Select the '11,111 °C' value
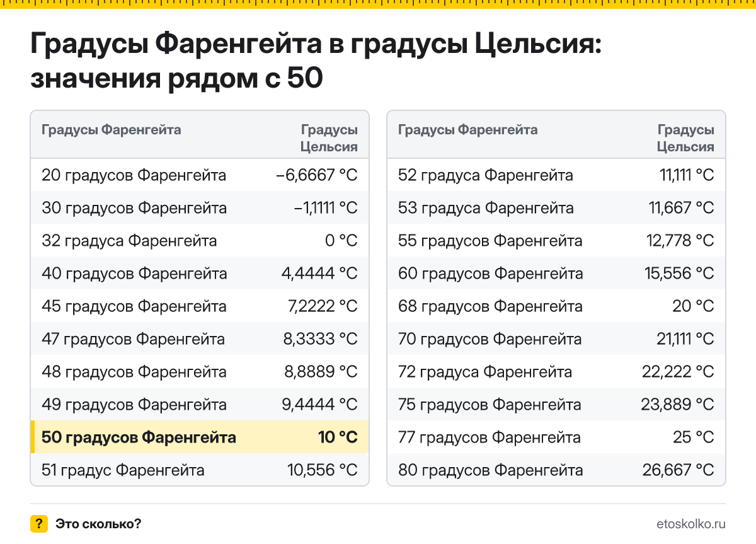The image size is (756, 544). point(687,175)
